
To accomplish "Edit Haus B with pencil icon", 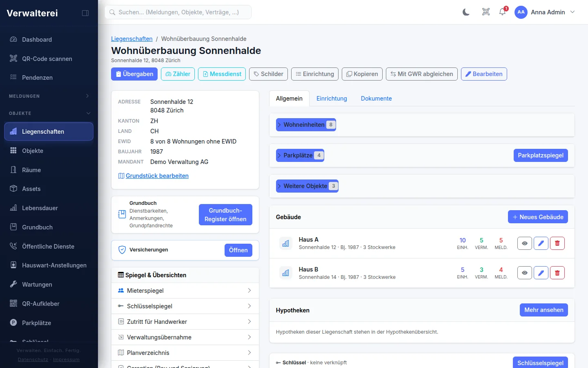I will click(541, 273).
